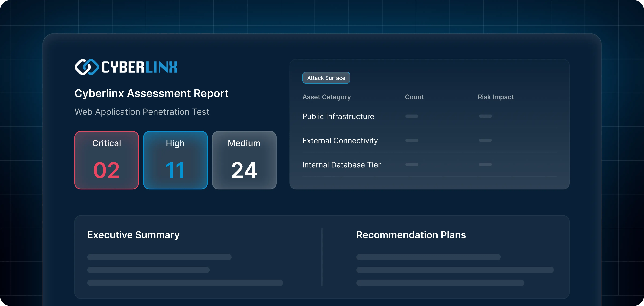This screenshot has height=306, width=644.
Task: Click the Web Application Penetration Test subtitle
Action: (x=142, y=112)
